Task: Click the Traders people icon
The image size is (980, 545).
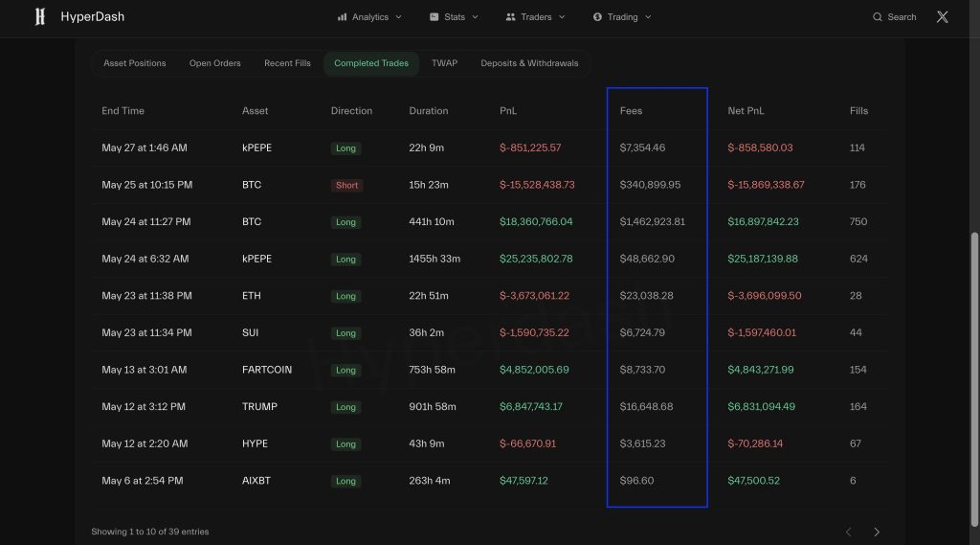Action: point(511,17)
